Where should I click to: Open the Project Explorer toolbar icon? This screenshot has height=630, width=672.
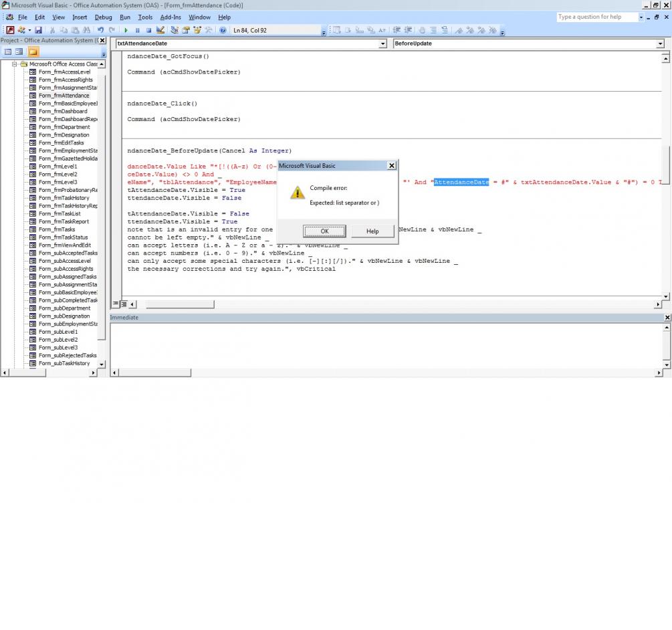[x=174, y=30]
